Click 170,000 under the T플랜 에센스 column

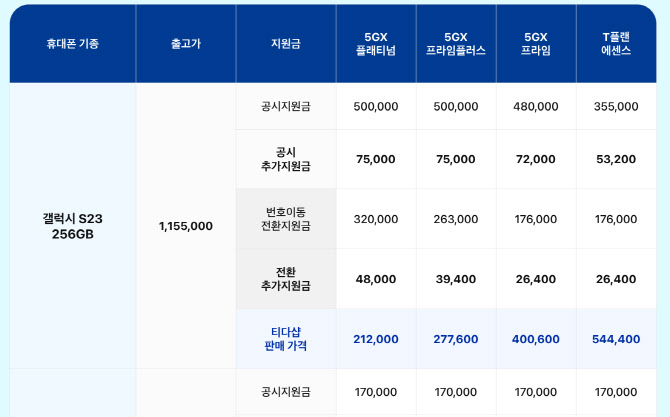click(616, 392)
